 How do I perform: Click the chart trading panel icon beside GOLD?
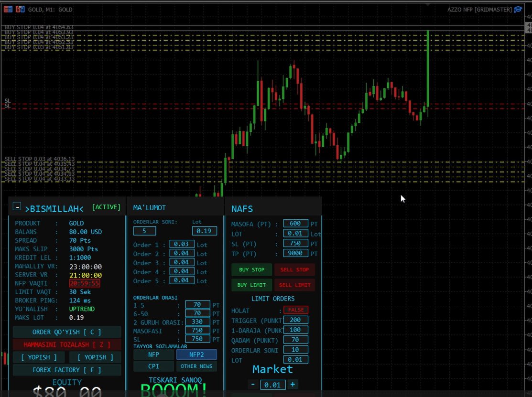click(21, 9)
